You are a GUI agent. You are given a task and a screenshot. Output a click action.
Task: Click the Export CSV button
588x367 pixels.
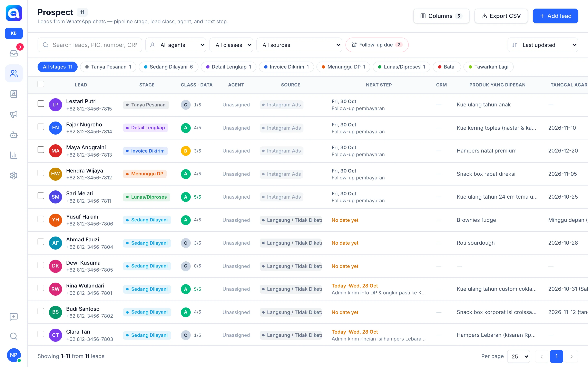[501, 16]
